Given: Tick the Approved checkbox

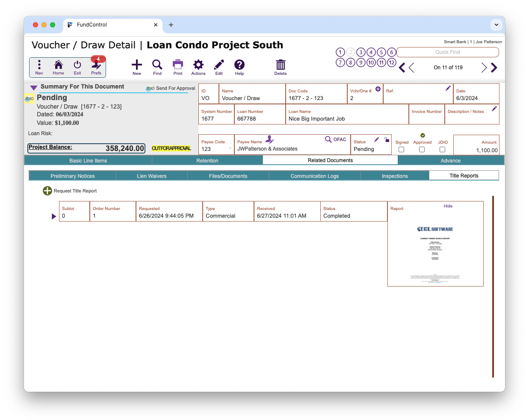Looking at the screenshot, I should click(422, 150).
